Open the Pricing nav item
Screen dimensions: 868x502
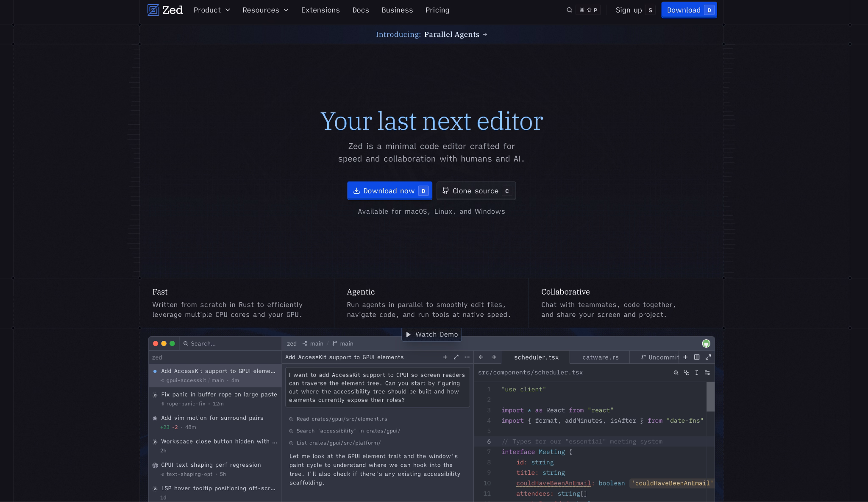pos(437,10)
